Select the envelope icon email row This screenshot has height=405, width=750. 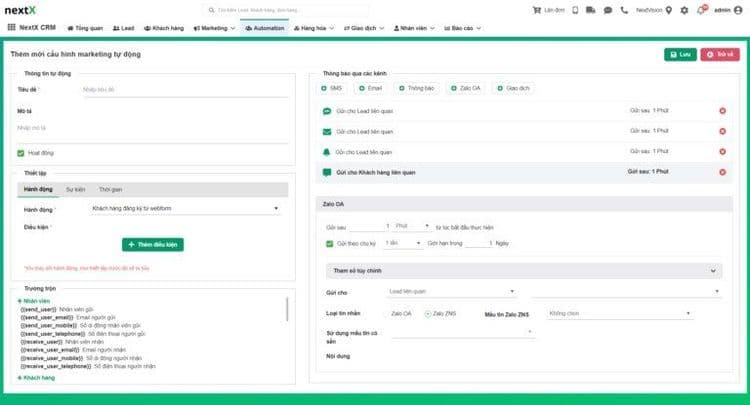coord(327,131)
